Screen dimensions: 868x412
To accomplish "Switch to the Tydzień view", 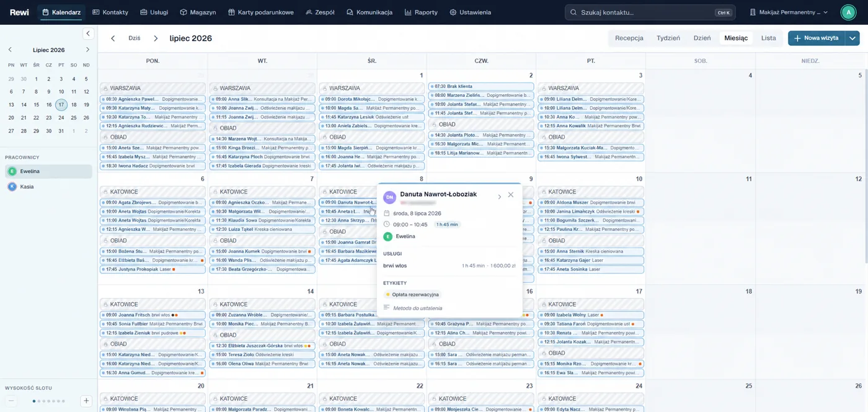I will click(x=668, y=38).
